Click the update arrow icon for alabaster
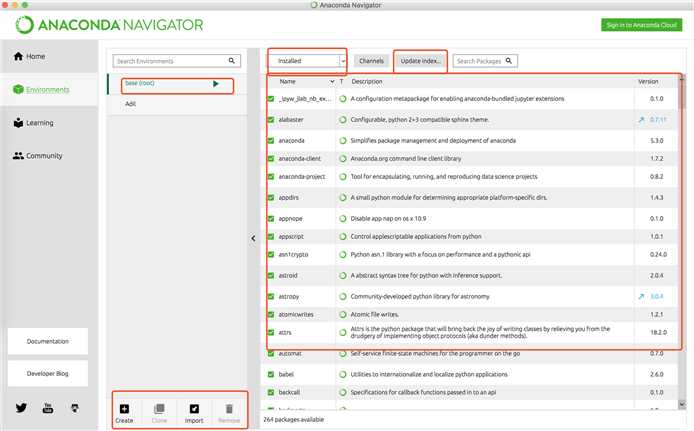The image size is (694, 431). [641, 119]
